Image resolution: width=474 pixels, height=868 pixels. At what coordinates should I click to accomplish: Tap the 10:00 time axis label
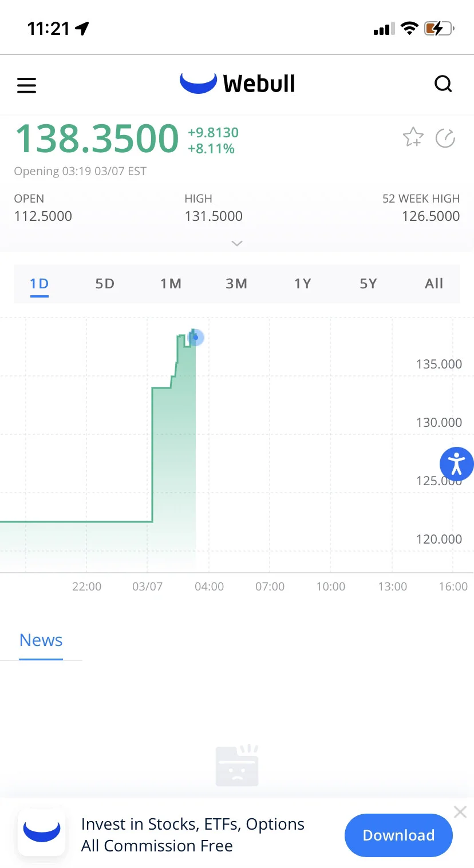330,586
